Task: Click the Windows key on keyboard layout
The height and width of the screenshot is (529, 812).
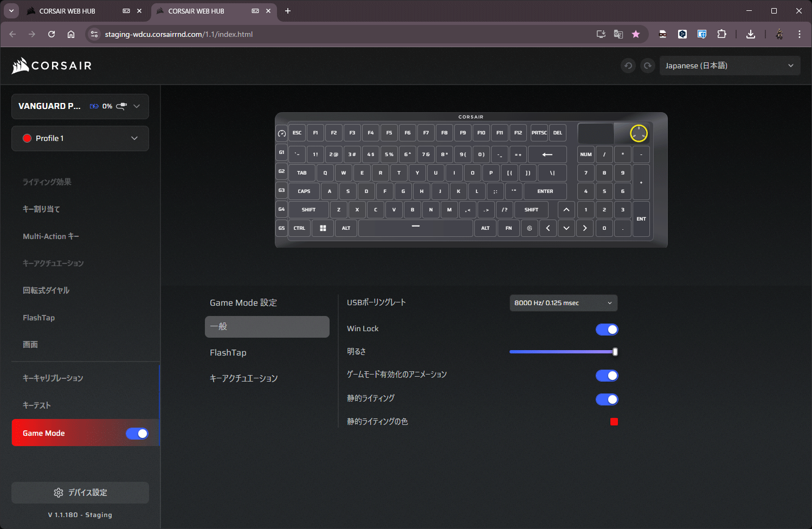Action: coord(323,228)
